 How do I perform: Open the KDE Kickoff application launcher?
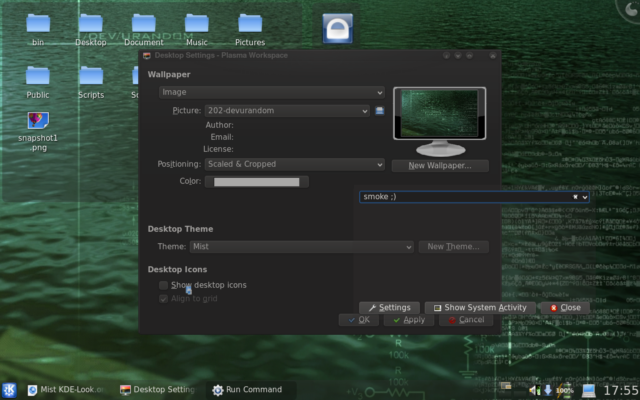(x=9, y=390)
